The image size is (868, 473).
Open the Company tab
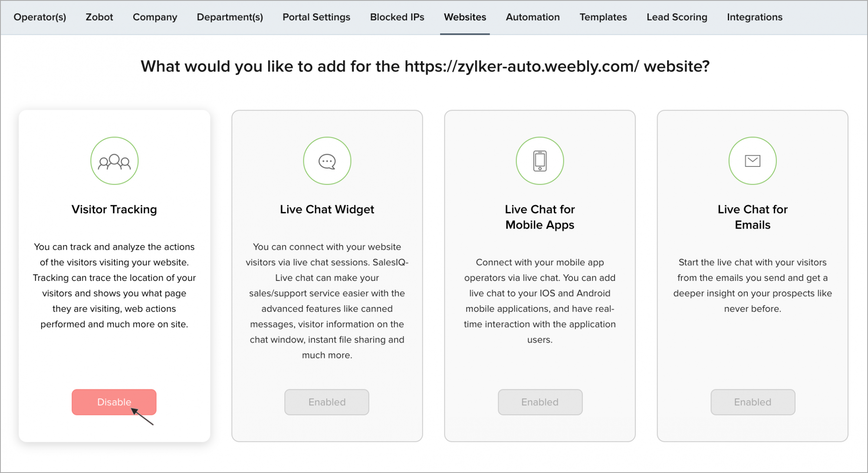click(155, 17)
